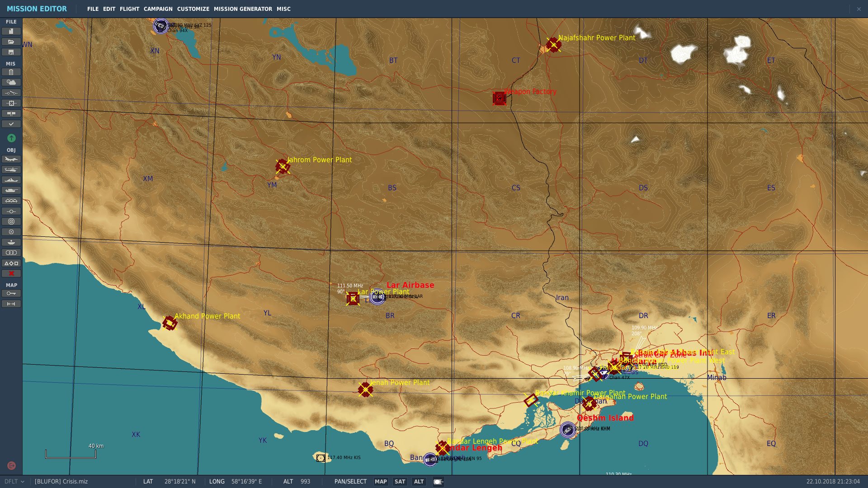Click the Open mission folder icon
This screenshot has height=488, width=868.
coord(11,42)
